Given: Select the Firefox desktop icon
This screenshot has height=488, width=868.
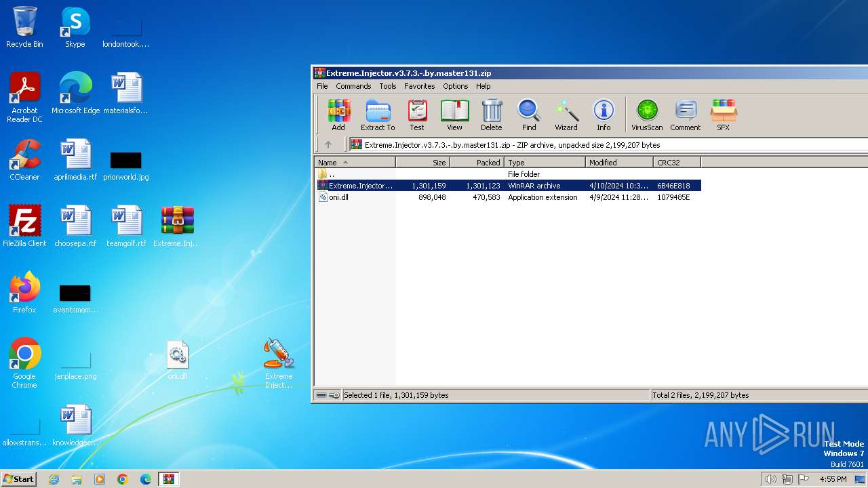Looking at the screenshot, I should [24, 293].
